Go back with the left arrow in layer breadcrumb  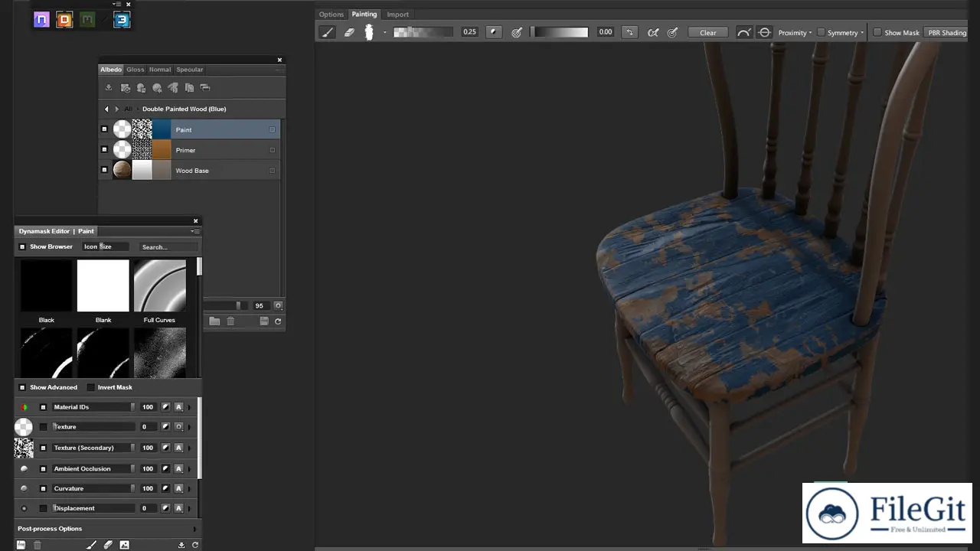106,109
